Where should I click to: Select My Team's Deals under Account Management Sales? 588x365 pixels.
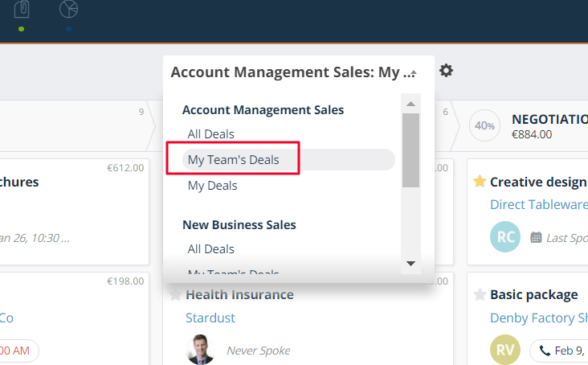click(288, 159)
